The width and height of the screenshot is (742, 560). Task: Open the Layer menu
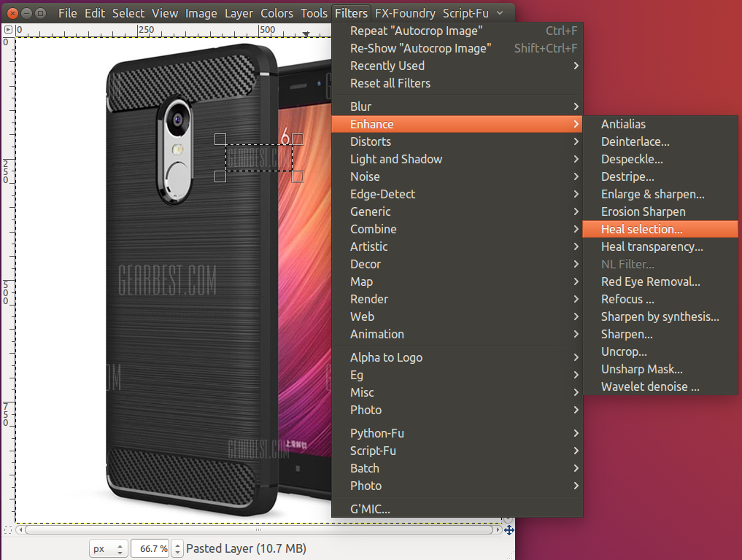[x=239, y=13]
